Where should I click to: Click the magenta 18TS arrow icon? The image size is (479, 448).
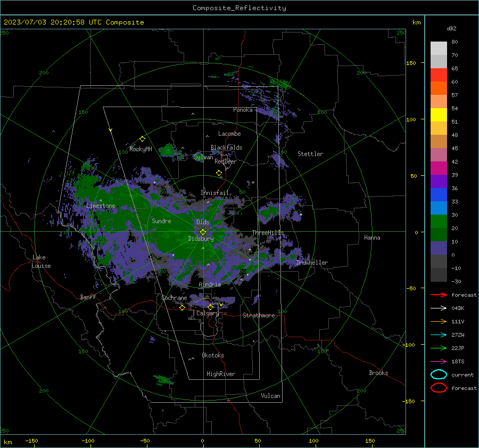(439, 362)
